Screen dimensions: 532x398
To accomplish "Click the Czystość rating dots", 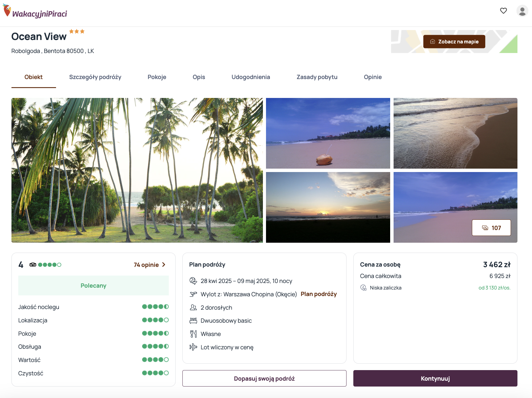I will point(155,373).
